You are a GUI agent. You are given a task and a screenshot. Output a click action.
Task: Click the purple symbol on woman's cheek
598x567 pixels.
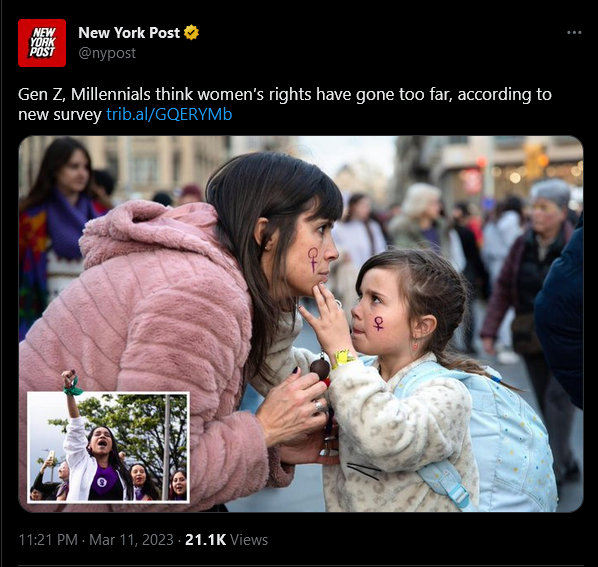313,259
